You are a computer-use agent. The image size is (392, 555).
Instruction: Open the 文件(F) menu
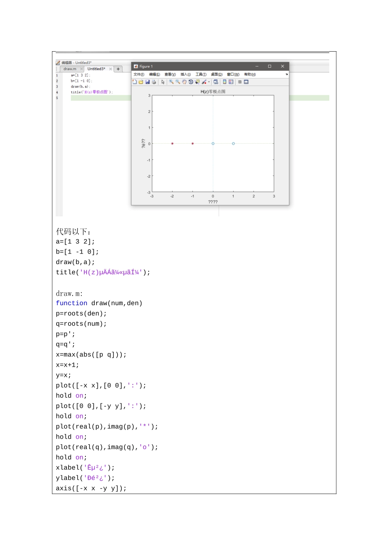point(139,74)
